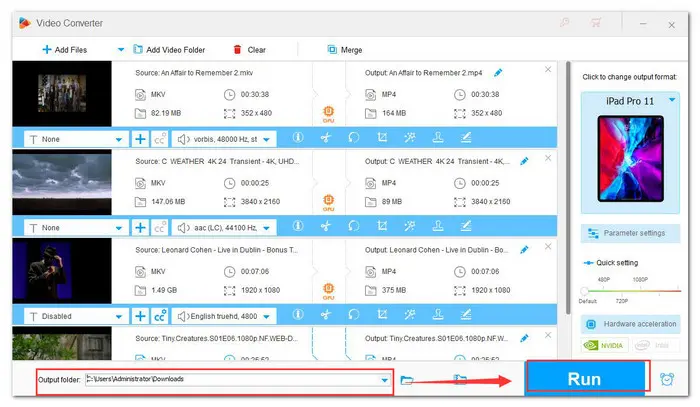
Task: Click Merge in the toolbar
Action: pyautogui.click(x=345, y=50)
